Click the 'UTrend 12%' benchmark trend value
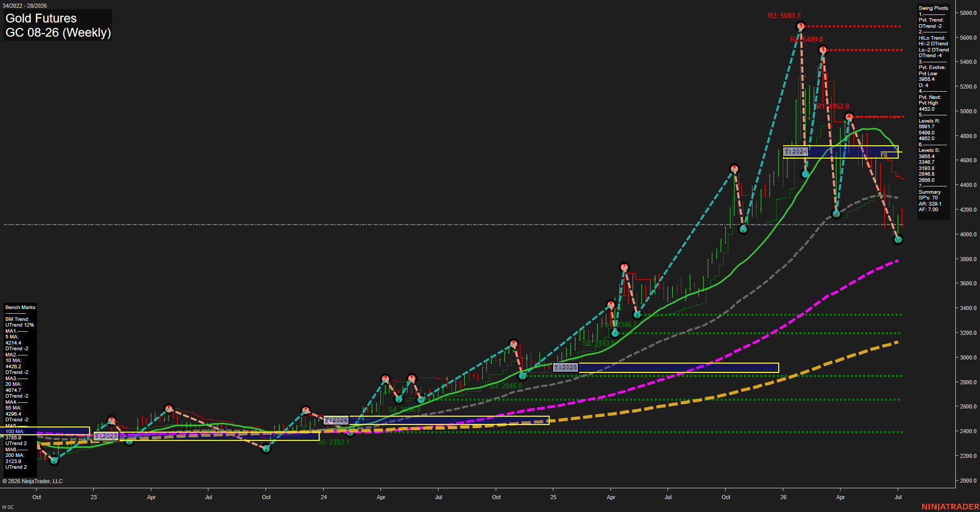 tap(20, 325)
